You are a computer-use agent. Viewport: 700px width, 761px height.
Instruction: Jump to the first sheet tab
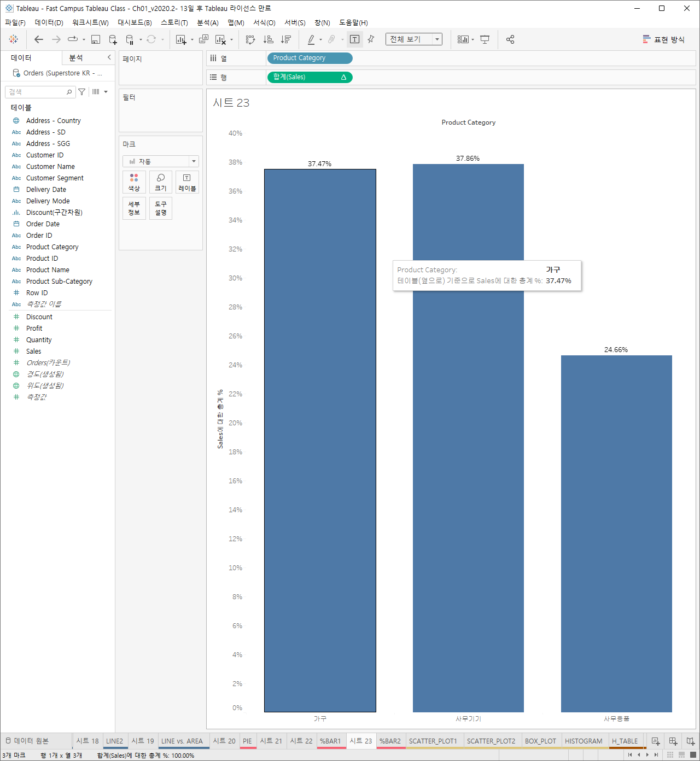pos(630,755)
